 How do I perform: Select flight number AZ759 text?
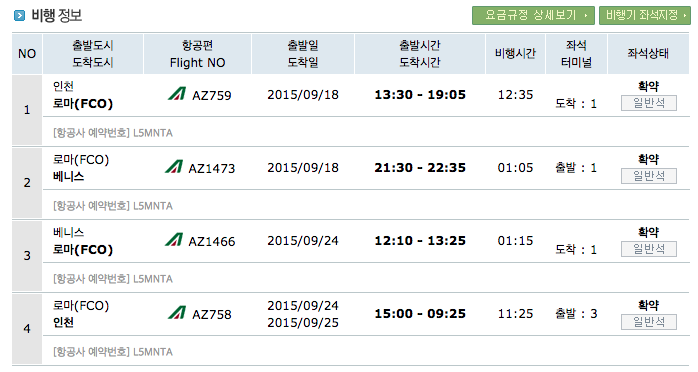212,96
